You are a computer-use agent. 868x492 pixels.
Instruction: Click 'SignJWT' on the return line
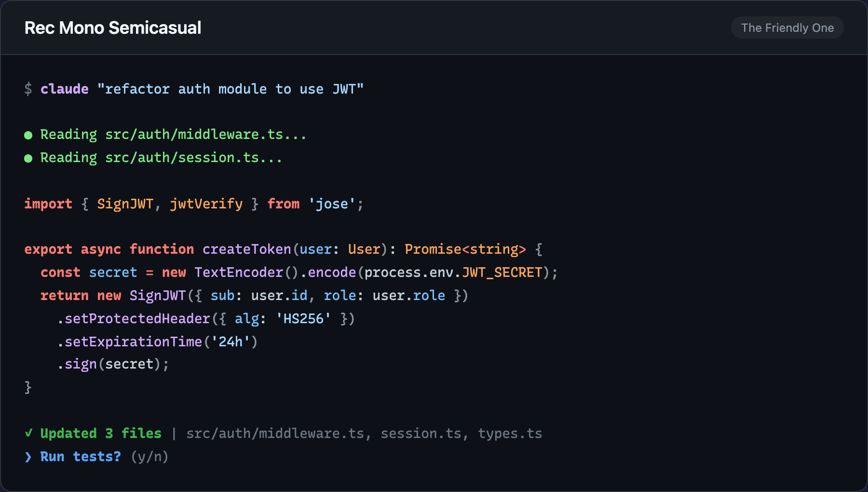click(x=158, y=295)
